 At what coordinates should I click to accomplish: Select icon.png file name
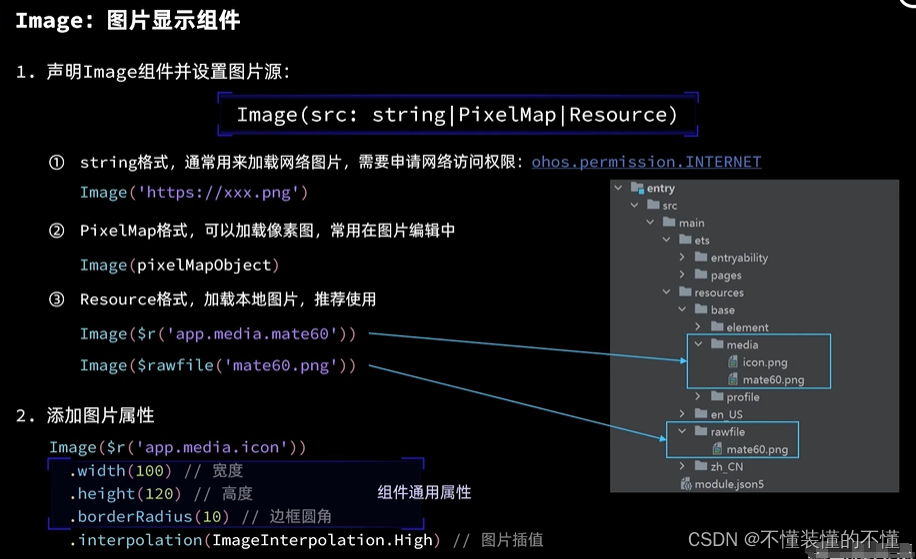tap(765, 363)
